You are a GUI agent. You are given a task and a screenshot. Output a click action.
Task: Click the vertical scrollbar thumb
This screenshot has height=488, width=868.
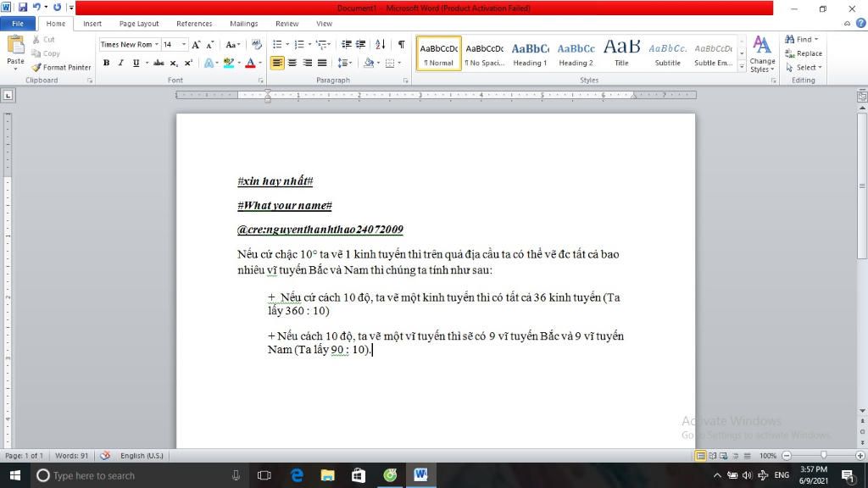(862, 186)
